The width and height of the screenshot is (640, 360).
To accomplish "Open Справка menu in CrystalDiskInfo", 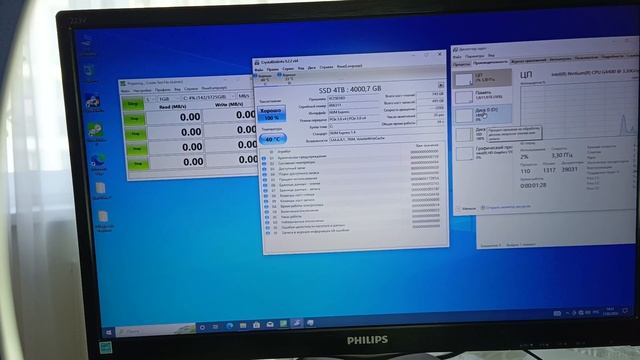I will 327,67.
